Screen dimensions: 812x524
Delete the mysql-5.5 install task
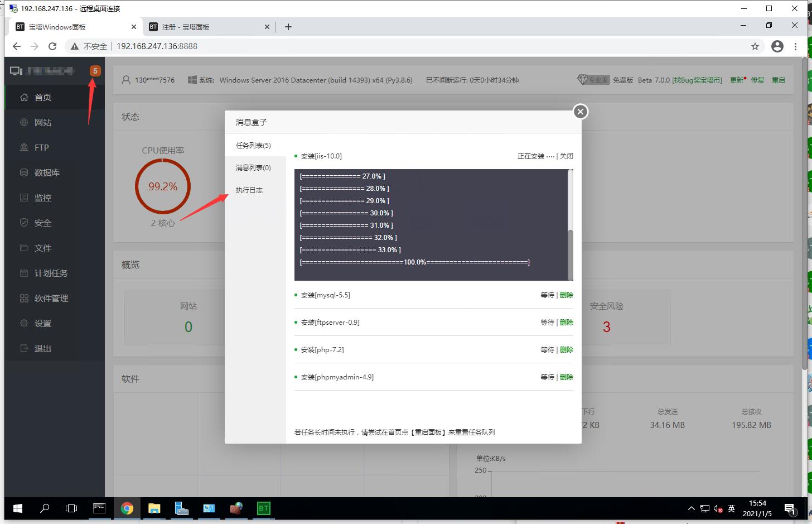tap(567, 295)
